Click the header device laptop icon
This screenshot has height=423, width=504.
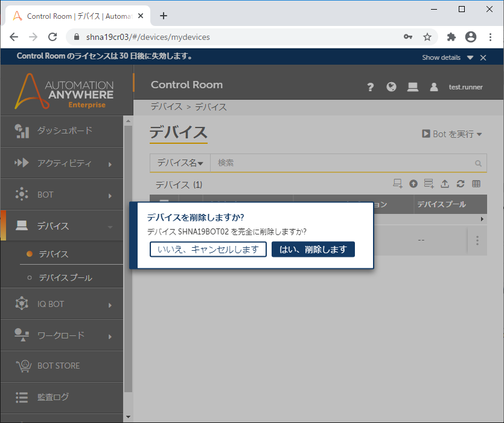413,87
